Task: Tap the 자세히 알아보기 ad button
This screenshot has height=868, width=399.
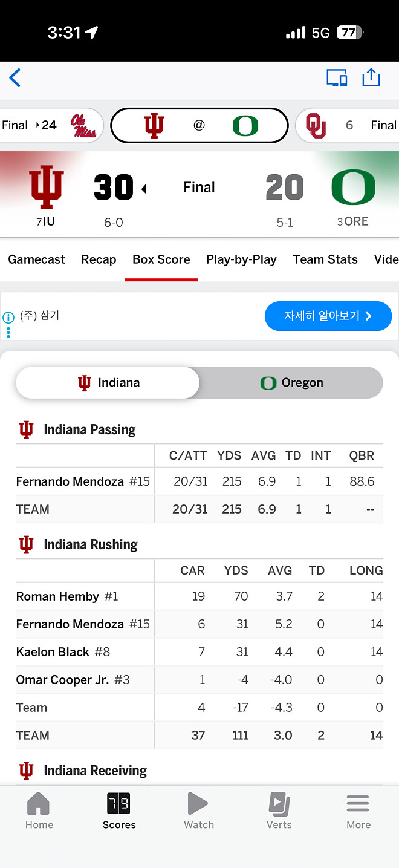Action: point(328,316)
